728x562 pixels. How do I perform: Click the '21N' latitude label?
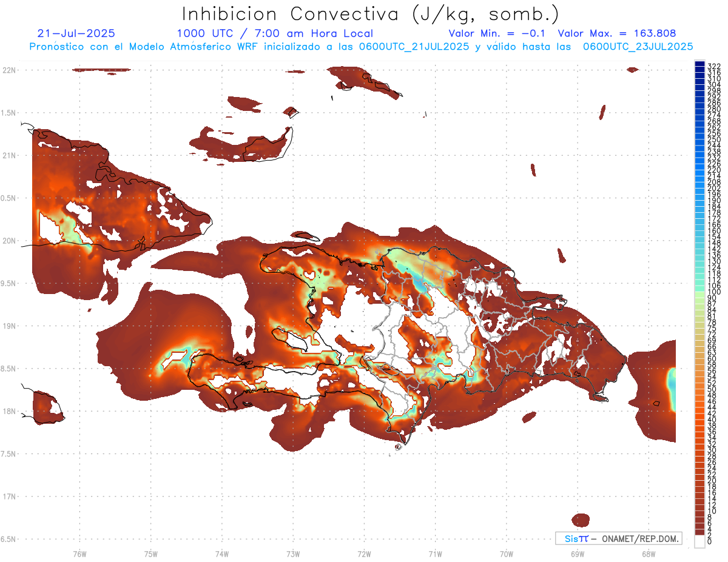click(x=10, y=155)
